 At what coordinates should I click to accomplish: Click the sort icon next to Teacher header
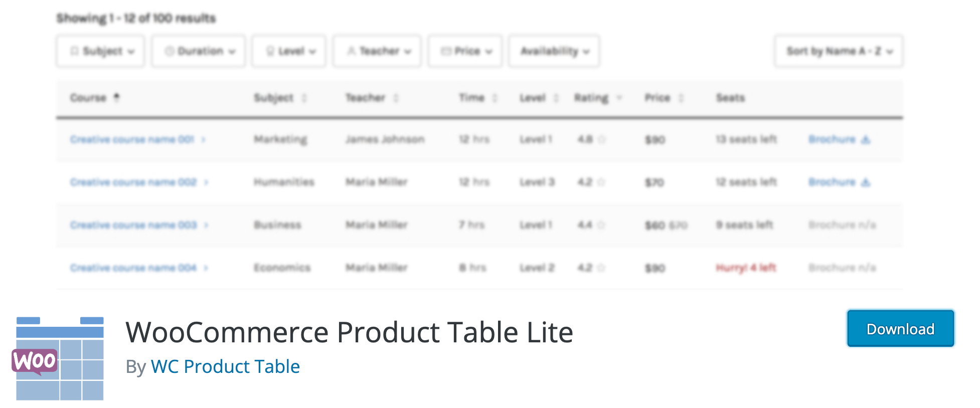click(396, 98)
